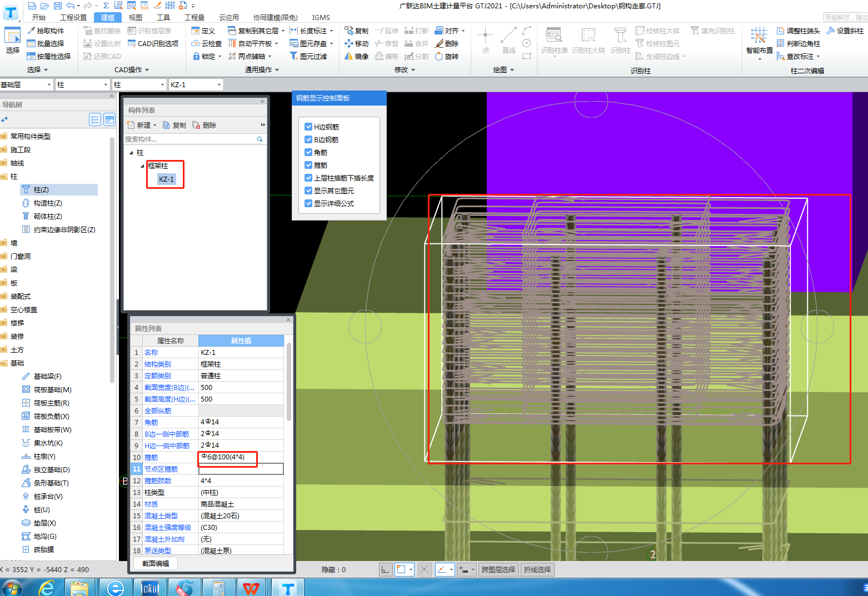Screen dimensions: 868x596
Task: Click the large 选择 select tool
Action: [12, 41]
